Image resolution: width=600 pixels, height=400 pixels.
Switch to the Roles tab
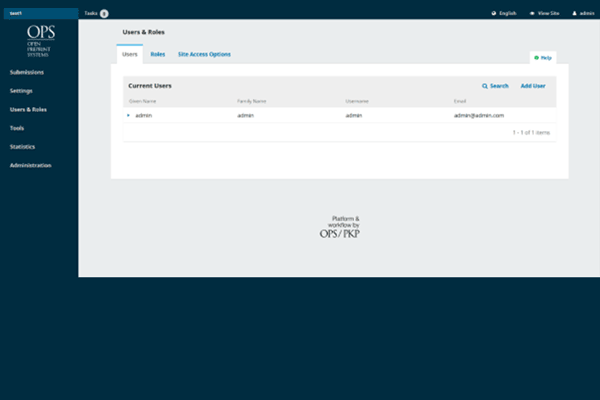(x=158, y=54)
